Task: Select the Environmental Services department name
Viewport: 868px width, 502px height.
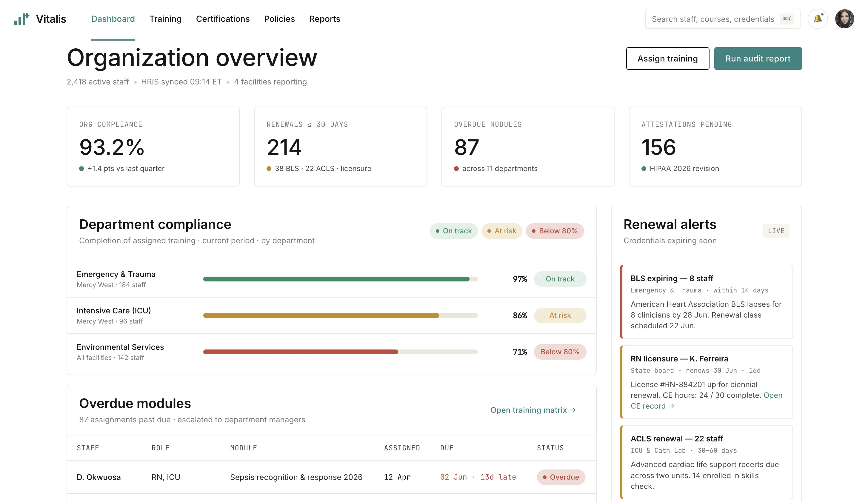Action: pos(120,347)
